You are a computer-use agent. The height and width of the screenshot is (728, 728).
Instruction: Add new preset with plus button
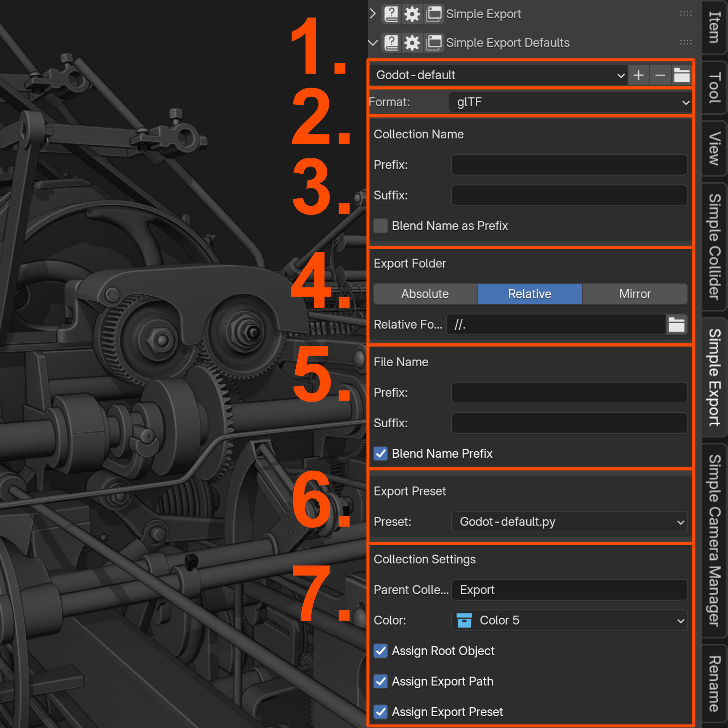[x=639, y=75]
